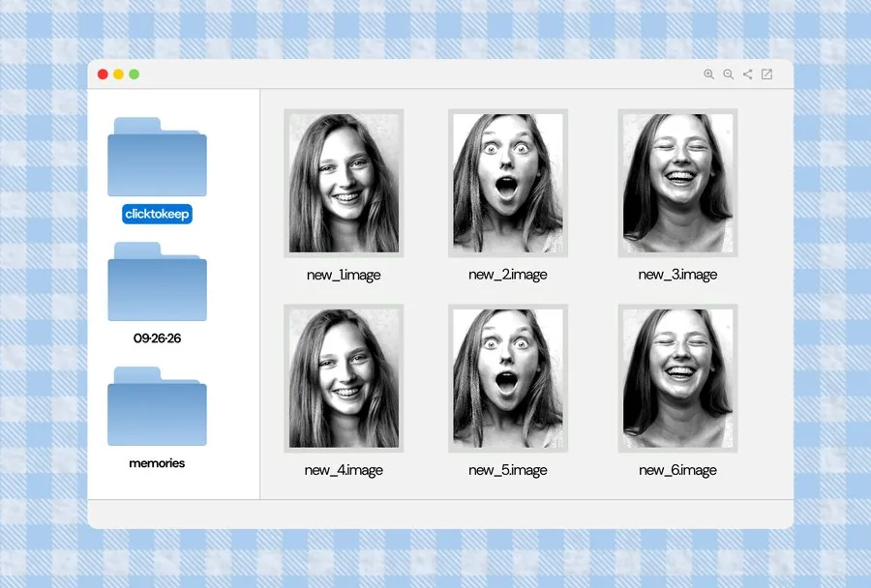Click the new_1.image file name

pos(344,275)
